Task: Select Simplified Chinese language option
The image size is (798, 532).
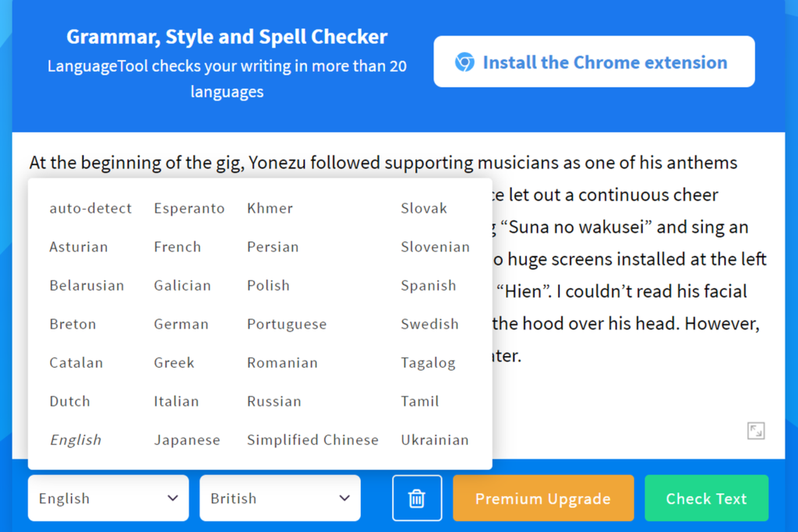Action: pyautogui.click(x=312, y=440)
